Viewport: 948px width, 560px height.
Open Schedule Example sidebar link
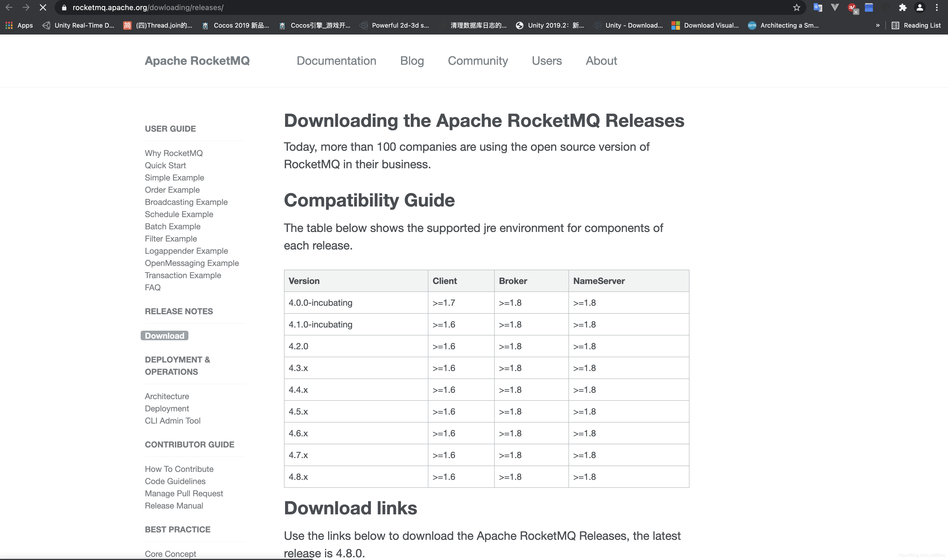pyautogui.click(x=179, y=214)
